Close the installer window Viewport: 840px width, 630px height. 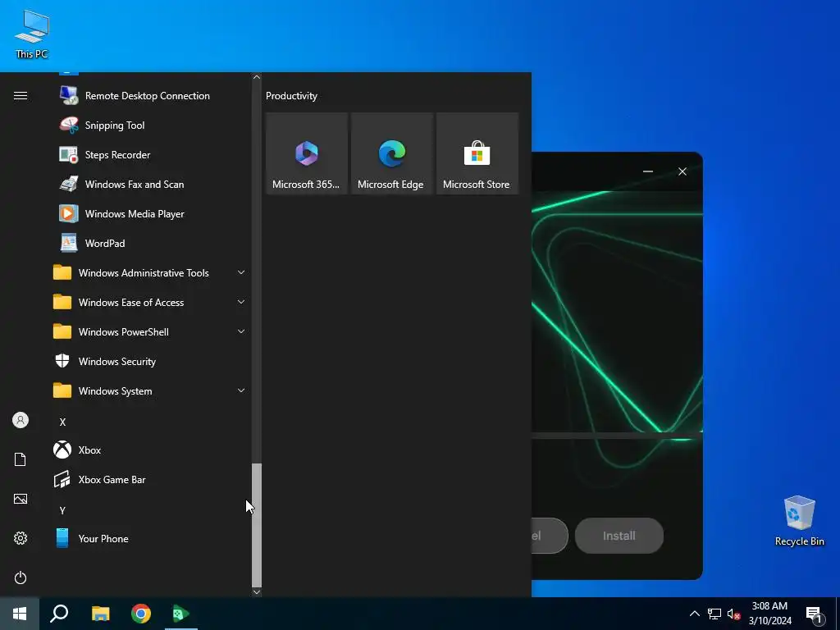(682, 171)
